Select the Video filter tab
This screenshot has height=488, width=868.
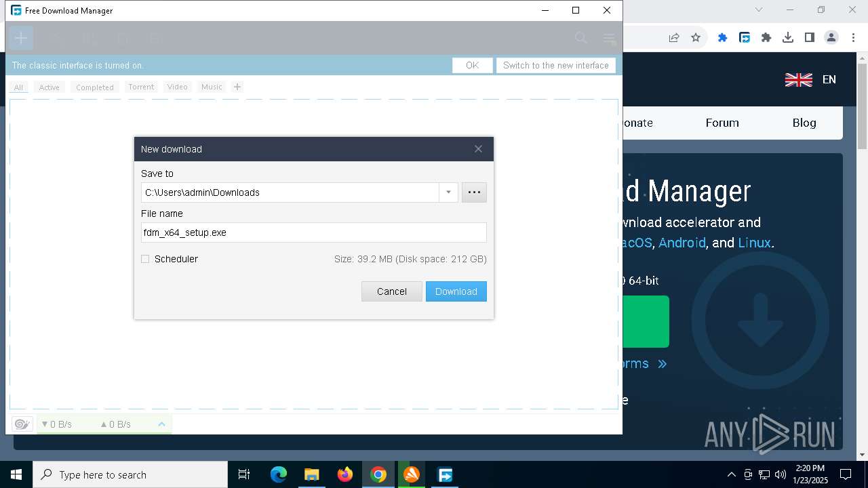(177, 87)
